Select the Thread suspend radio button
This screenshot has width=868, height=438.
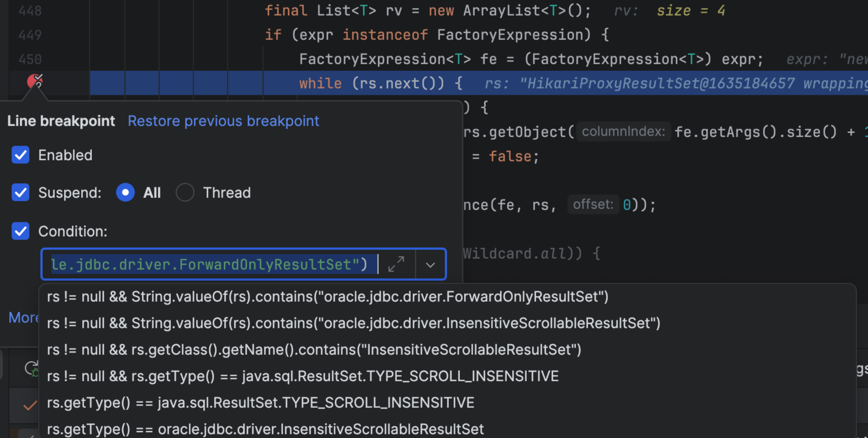point(185,192)
